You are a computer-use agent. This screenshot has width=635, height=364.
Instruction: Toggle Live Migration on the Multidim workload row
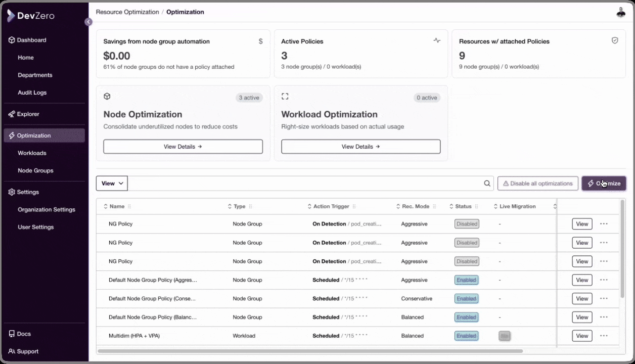[x=504, y=336]
